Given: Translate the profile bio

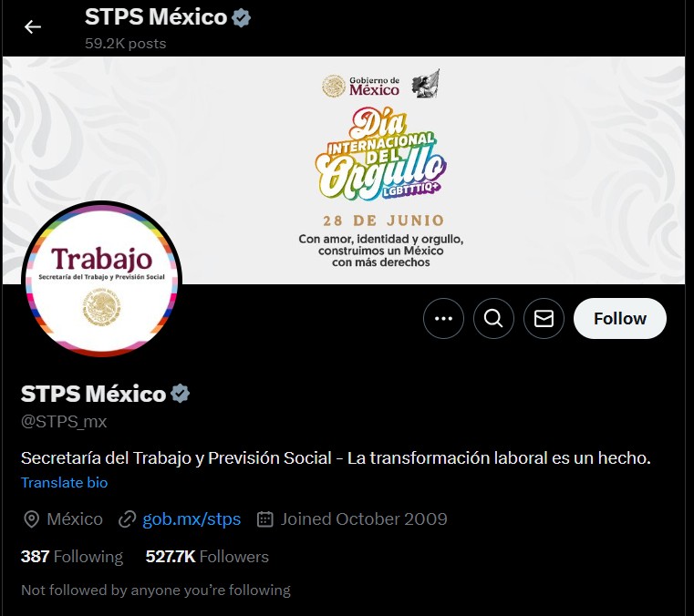Looking at the screenshot, I should pyautogui.click(x=64, y=482).
